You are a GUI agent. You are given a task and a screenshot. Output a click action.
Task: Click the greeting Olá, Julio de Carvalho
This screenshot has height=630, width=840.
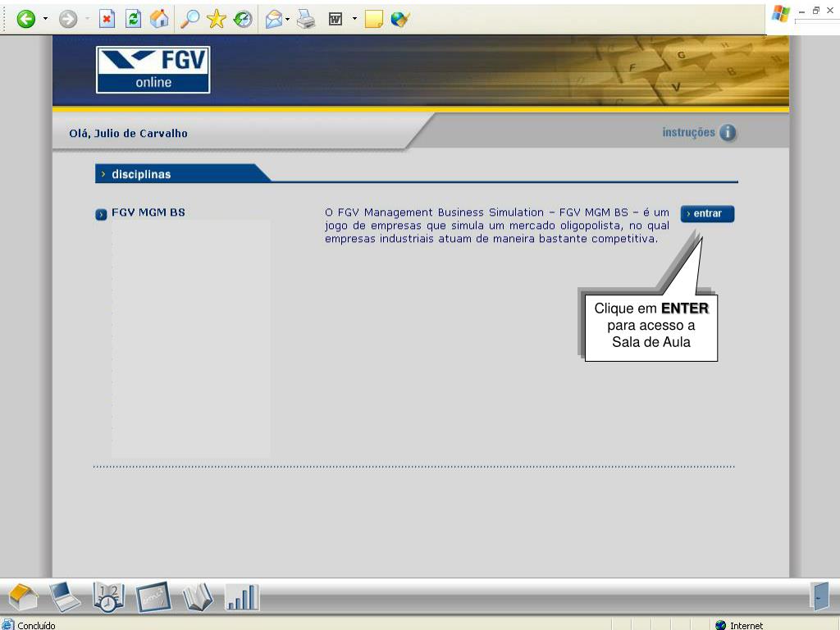[x=129, y=134]
